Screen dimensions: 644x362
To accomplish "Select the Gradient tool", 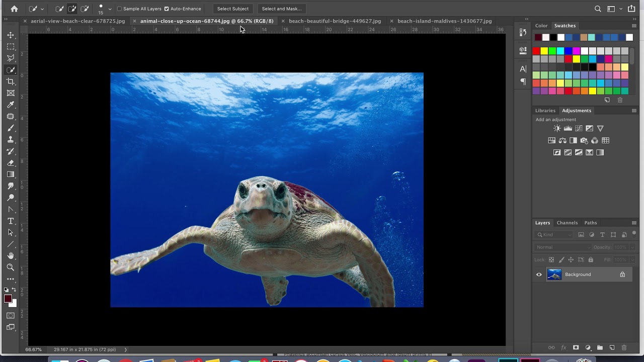I will coord(11,174).
